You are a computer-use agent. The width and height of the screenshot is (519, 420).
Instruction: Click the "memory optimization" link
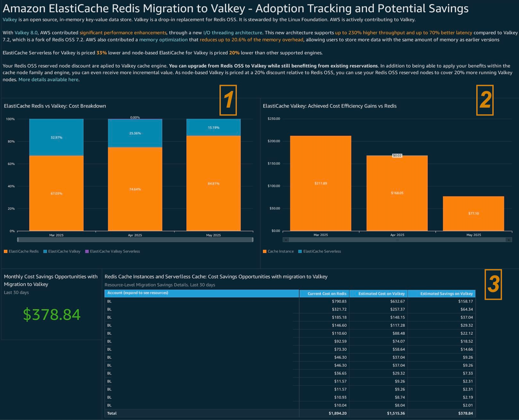pos(163,39)
